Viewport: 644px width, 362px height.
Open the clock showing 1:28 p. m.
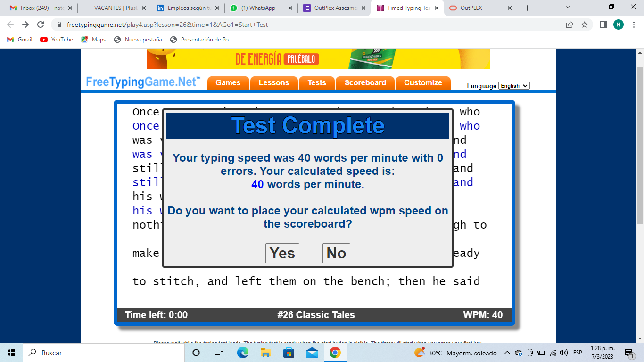[x=603, y=353]
